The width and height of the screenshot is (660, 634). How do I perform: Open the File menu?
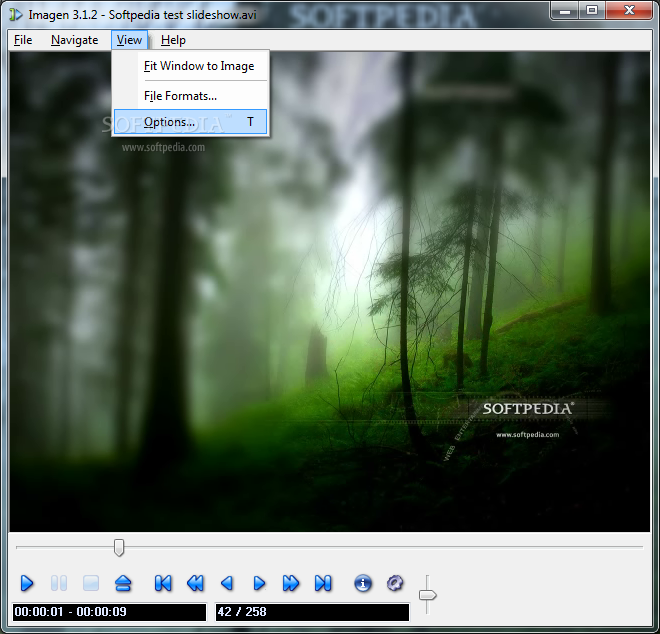click(x=23, y=40)
